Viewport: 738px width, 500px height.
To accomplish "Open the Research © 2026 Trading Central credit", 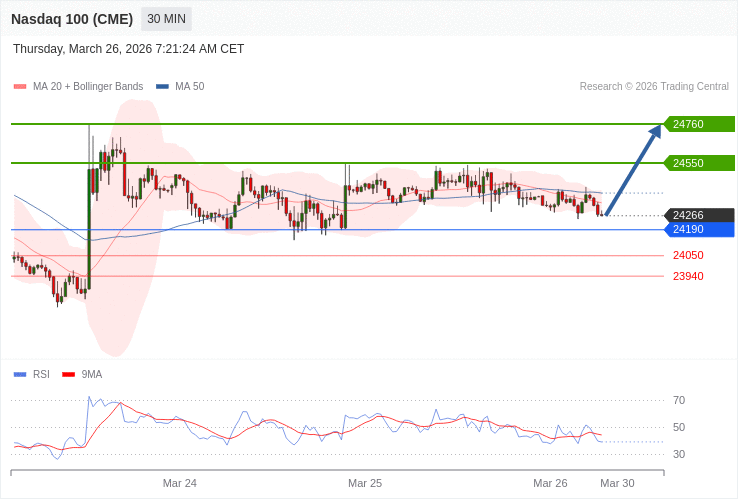I will 654,87.
